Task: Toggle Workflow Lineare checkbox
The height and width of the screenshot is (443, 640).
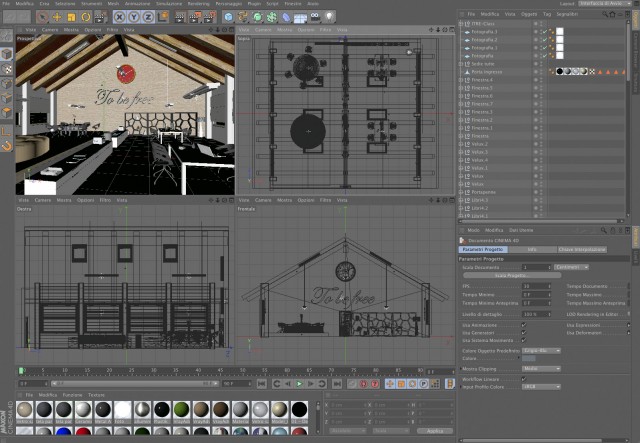Action: click(x=524, y=379)
